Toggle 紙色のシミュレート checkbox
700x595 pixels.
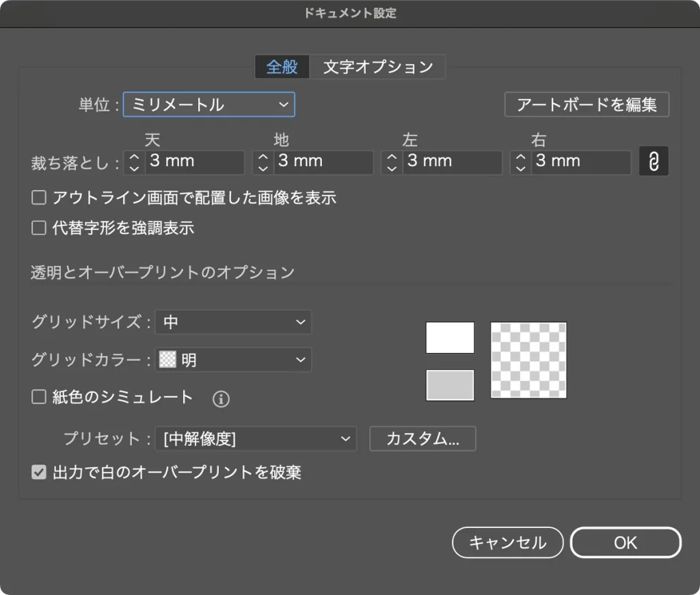[x=39, y=397]
